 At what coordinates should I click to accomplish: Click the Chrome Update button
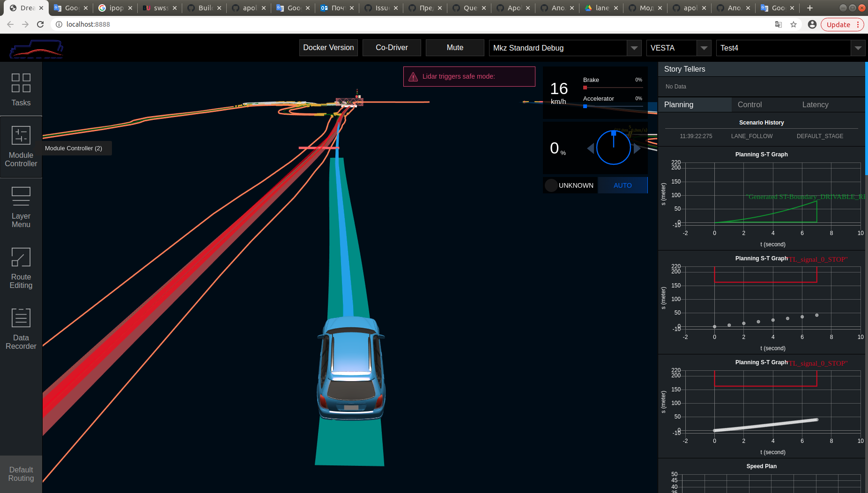tap(842, 24)
